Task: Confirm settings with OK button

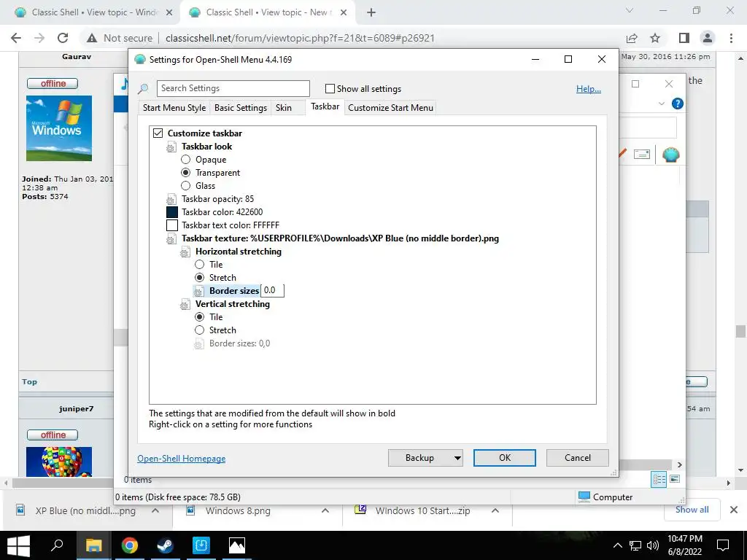Action: tap(505, 458)
